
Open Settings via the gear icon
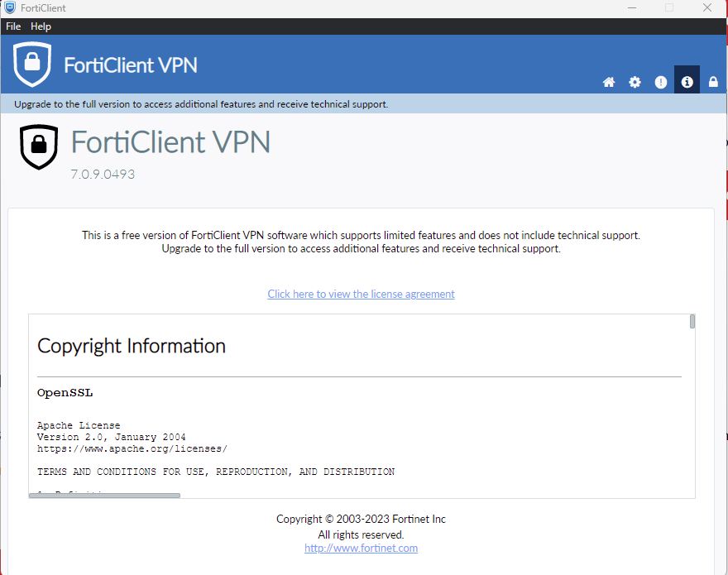coord(635,82)
